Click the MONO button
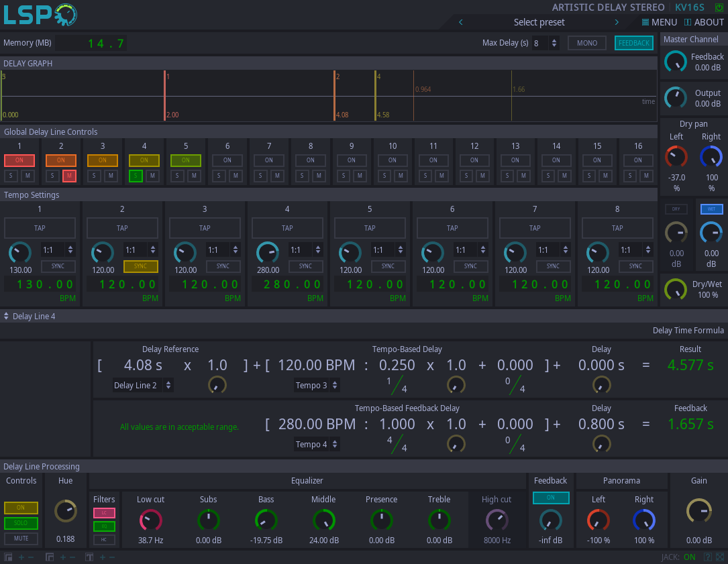This screenshot has width=728, height=564. click(587, 43)
